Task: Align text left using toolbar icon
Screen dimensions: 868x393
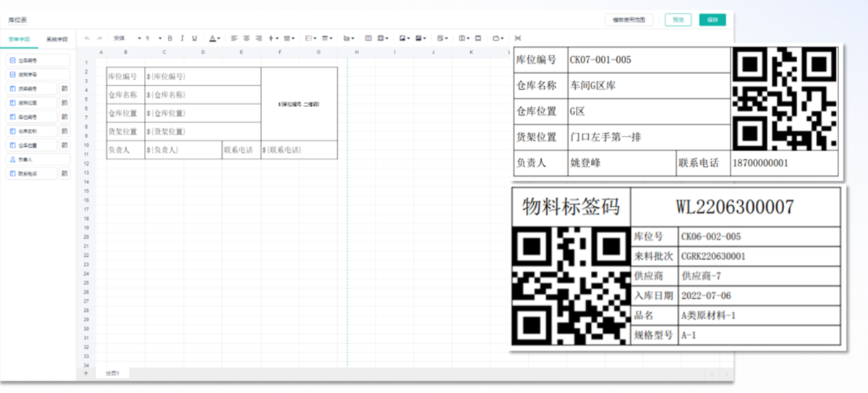Action: coord(234,38)
